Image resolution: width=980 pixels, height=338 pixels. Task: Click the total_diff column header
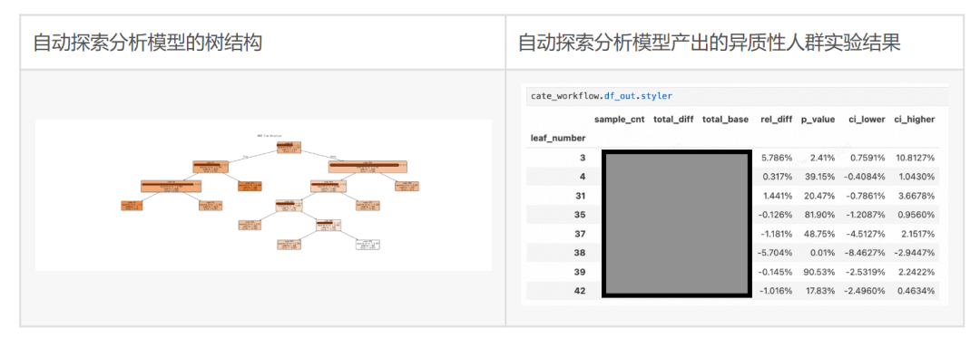coord(672,119)
